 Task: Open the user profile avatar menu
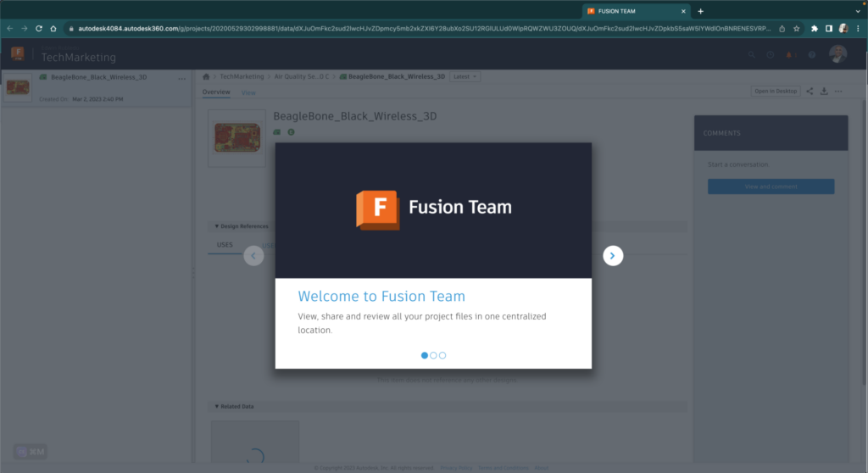pyautogui.click(x=837, y=53)
